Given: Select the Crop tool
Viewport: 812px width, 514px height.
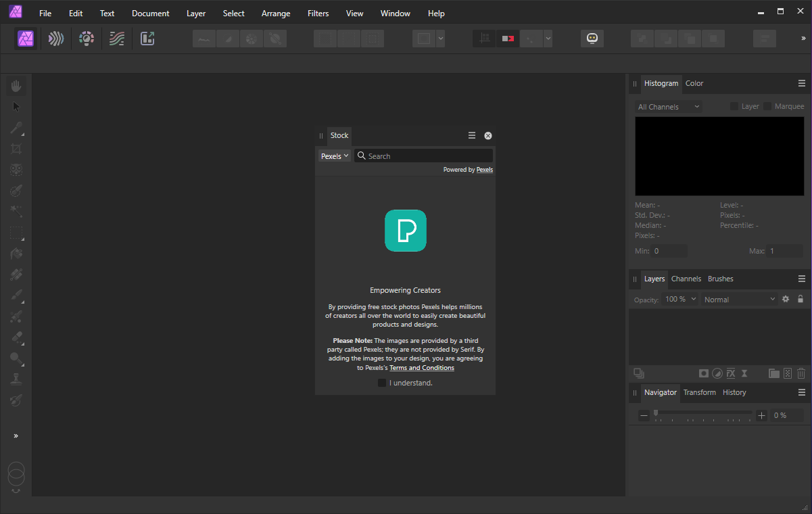Looking at the screenshot, I should point(16,149).
